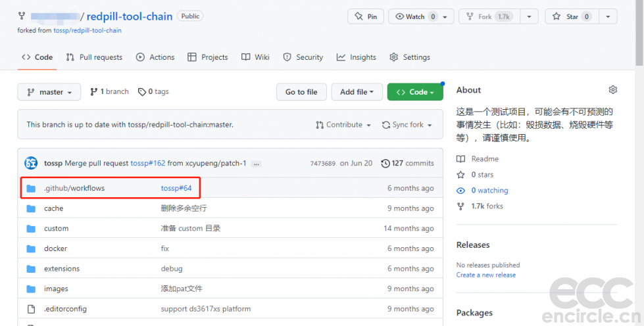Open the .github/workflows folder

[74, 188]
